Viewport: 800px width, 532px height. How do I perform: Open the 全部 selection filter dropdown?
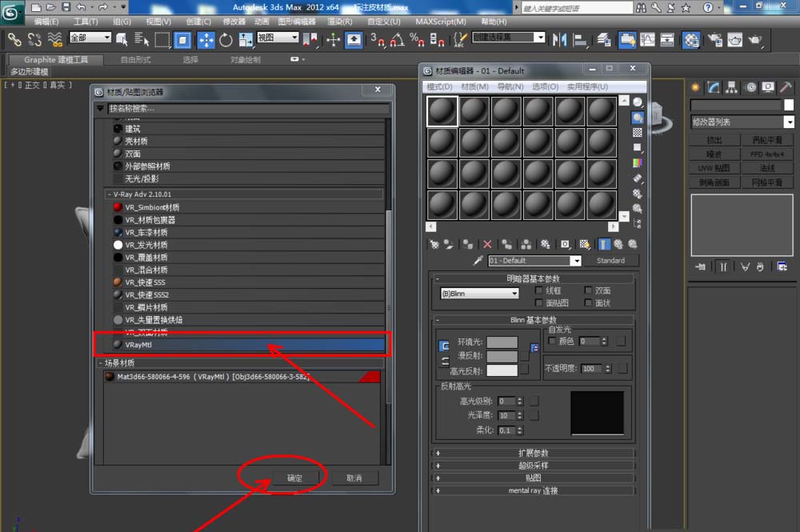[x=90, y=38]
